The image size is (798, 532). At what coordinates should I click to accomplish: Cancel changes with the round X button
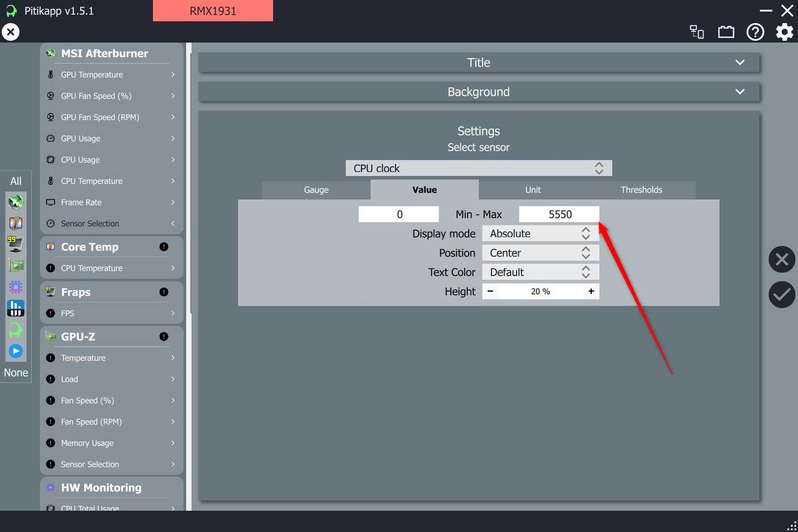click(x=782, y=260)
